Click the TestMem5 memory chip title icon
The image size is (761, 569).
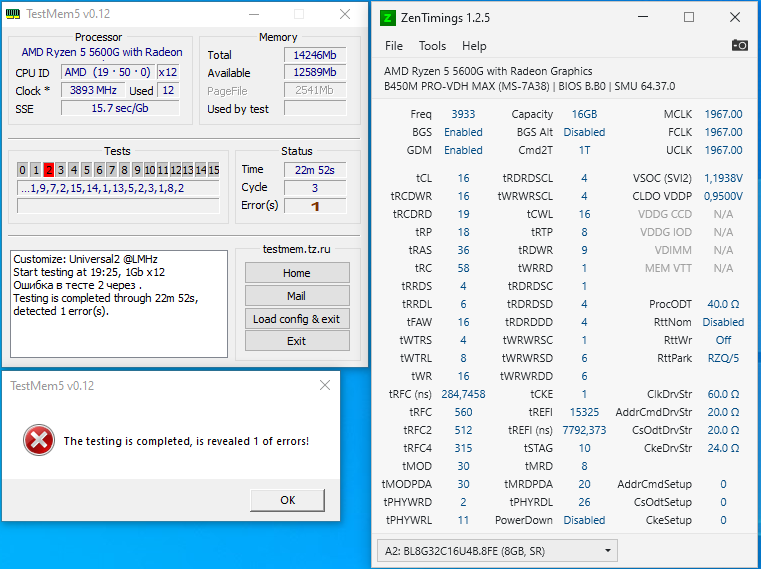tap(13, 14)
